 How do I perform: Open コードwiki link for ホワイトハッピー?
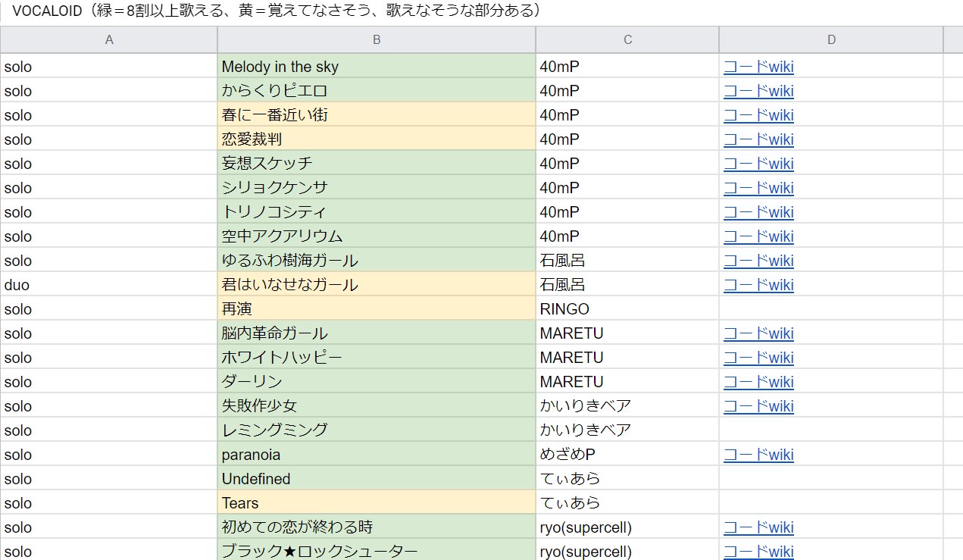tap(758, 358)
